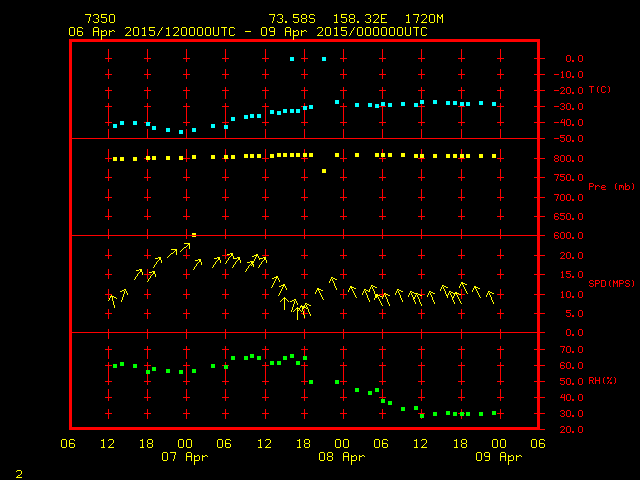This screenshot has width=640, height=480.
Task: Select the T(C) temperature axis label
Action: coord(600,90)
